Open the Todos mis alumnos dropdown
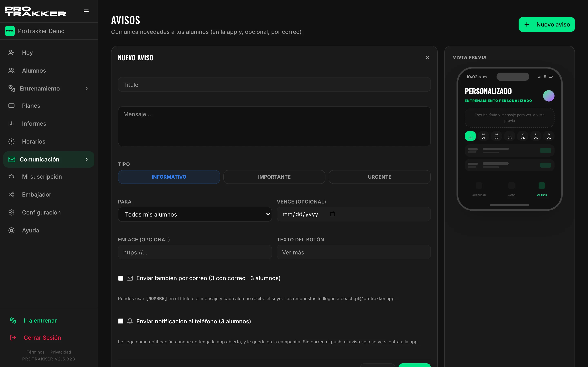Viewport: 588px width, 367px height. pos(195,214)
